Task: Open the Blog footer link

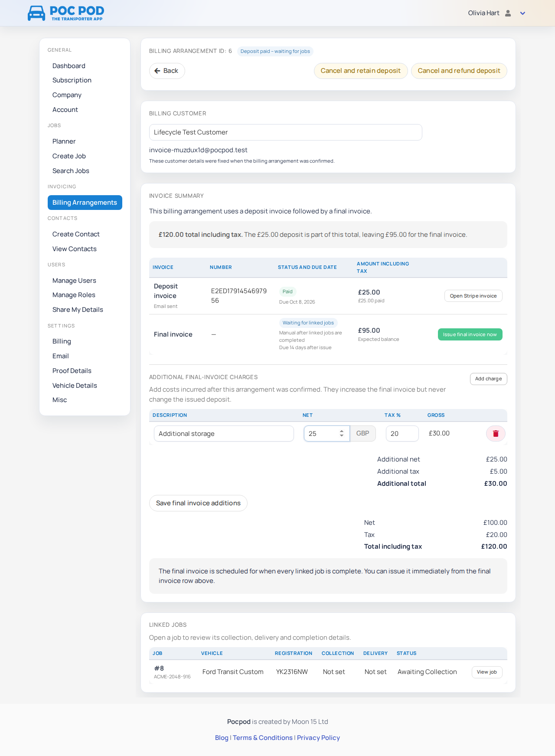Action: [x=222, y=738]
